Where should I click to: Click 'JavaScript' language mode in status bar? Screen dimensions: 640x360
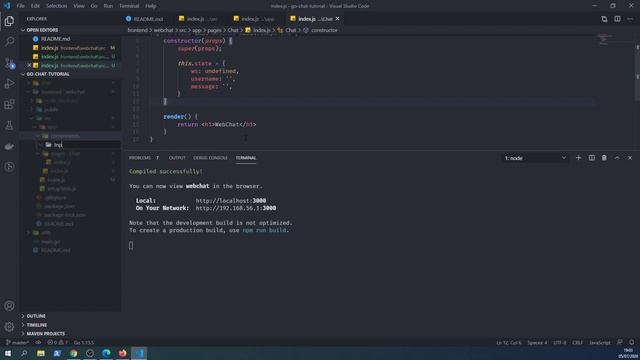coord(600,342)
